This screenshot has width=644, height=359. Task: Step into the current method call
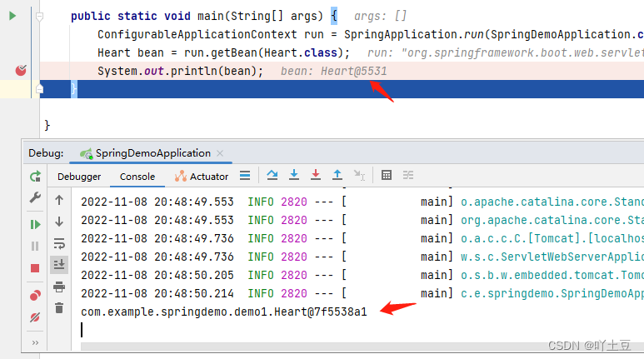pos(293,176)
